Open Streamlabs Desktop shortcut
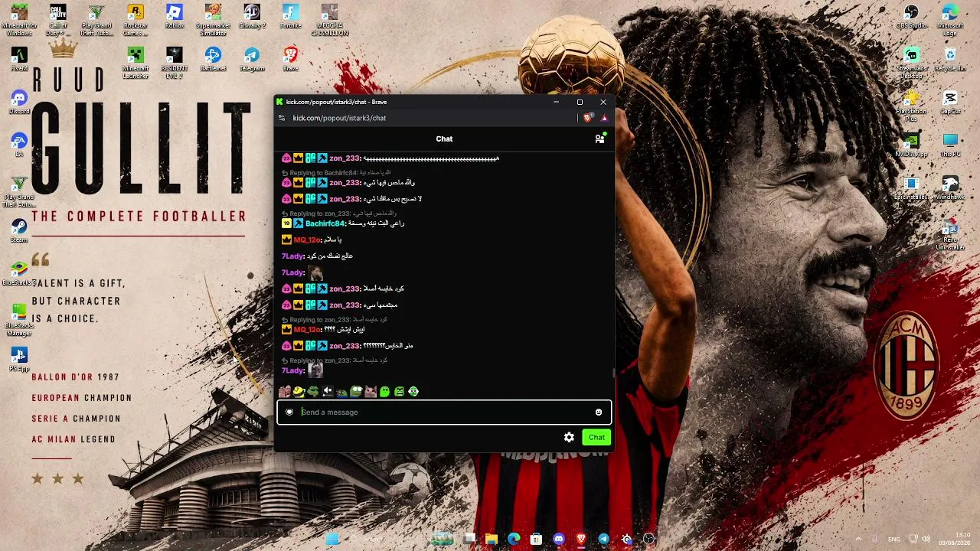Screen dimensions: 980x551 911,63
